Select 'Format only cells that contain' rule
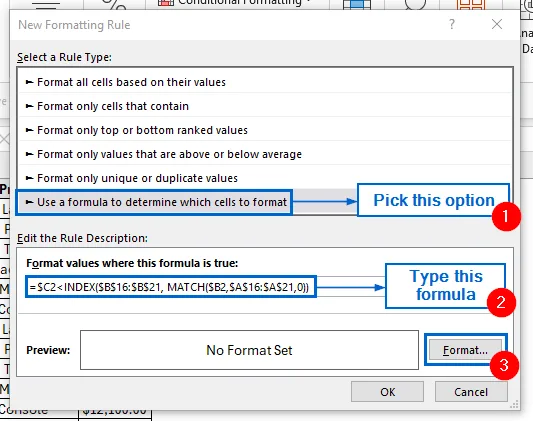 (x=265, y=106)
